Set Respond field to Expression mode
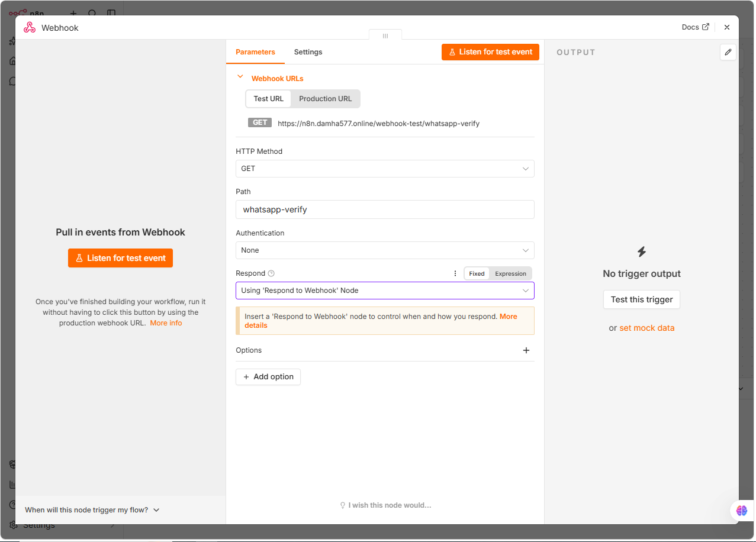The height and width of the screenshot is (542, 756). (510, 273)
